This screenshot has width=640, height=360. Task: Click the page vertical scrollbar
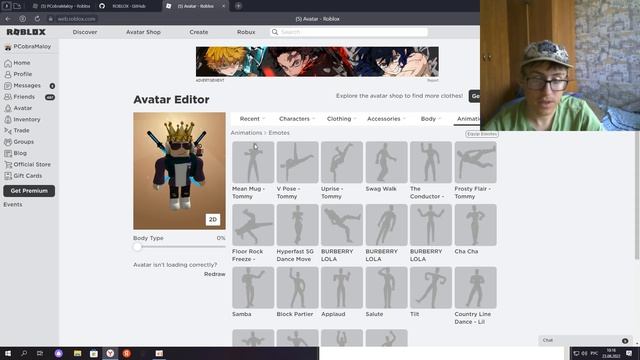pyautogui.click(x=637, y=196)
